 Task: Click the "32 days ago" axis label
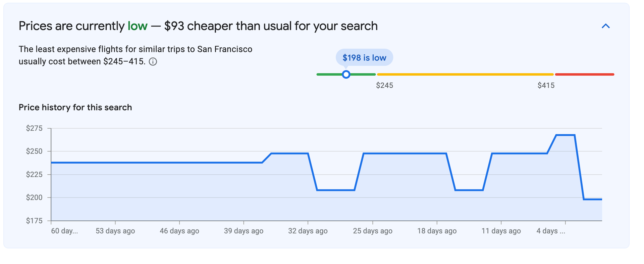[x=308, y=231]
